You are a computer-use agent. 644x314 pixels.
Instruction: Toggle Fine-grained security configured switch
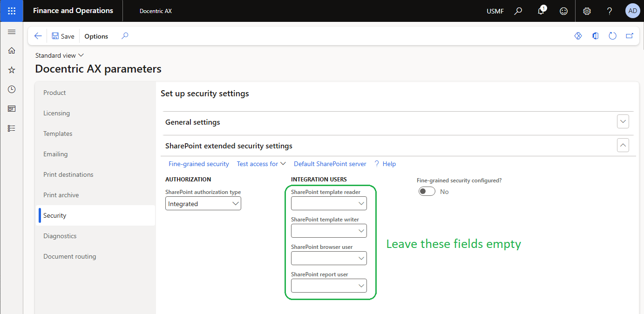[427, 192]
